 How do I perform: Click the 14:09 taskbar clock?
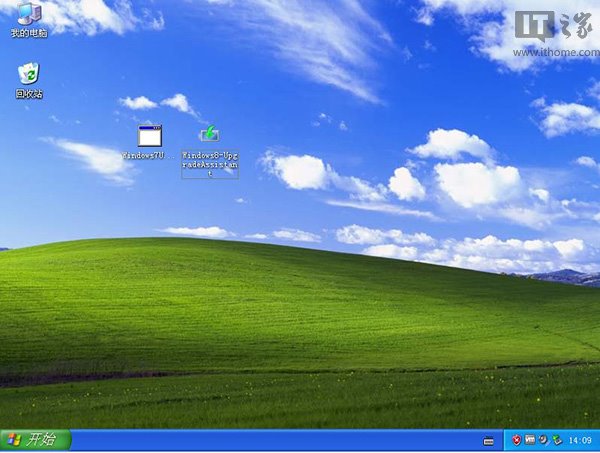(x=579, y=440)
